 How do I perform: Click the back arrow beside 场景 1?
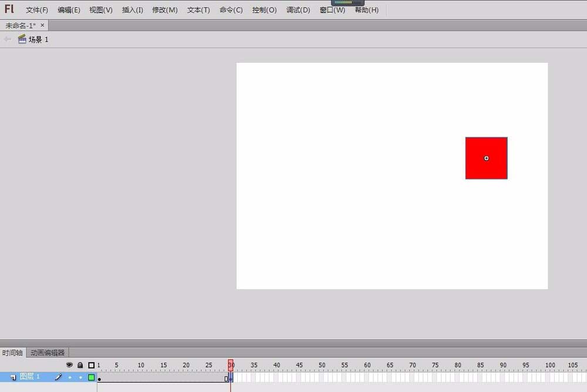point(7,39)
